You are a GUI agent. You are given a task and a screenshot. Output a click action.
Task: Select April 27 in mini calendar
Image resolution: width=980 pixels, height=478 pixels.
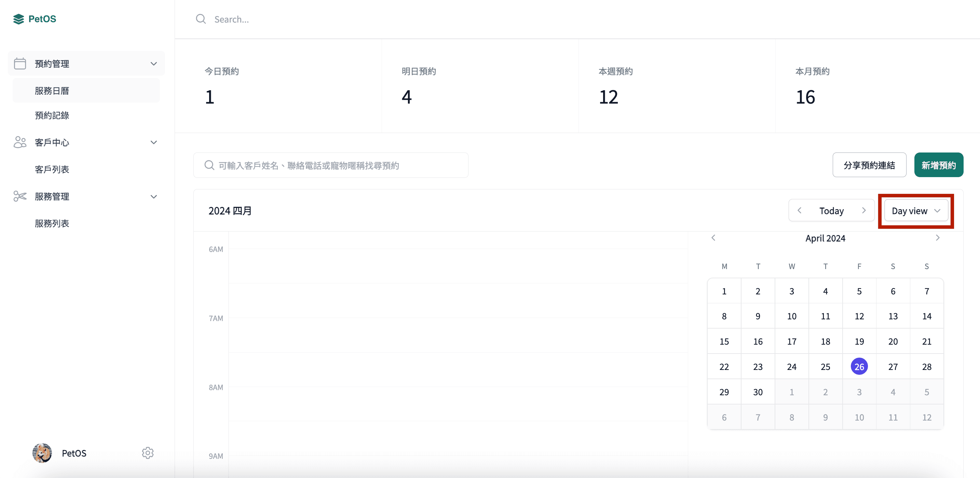893,367
